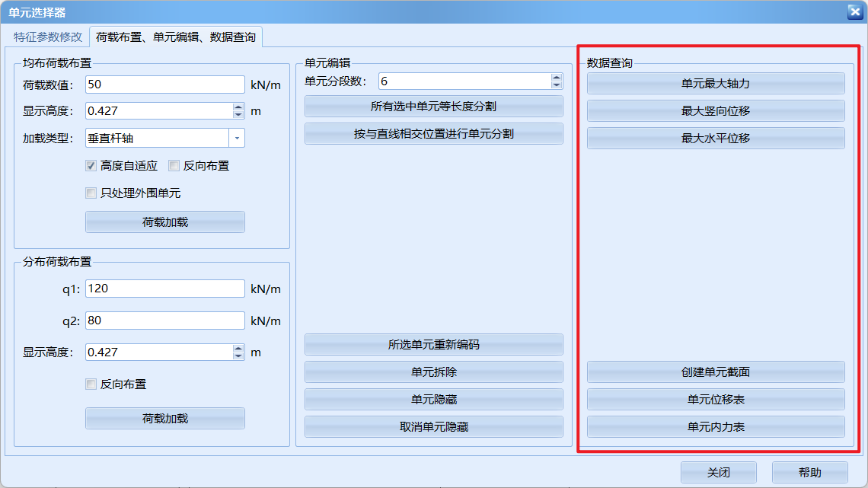
Task: Toggle the 高度自适应 checkbox
Action: [x=91, y=165]
